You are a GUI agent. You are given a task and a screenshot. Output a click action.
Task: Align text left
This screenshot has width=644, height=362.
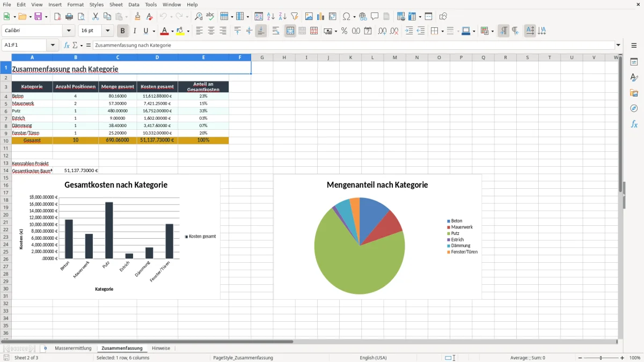tap(199, 31)
